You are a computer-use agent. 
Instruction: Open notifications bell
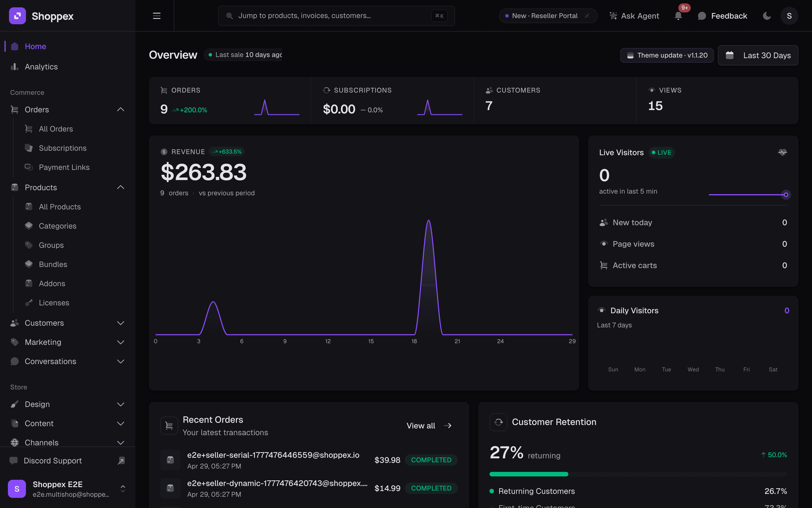pyautogui.click(x=678, y=16)
